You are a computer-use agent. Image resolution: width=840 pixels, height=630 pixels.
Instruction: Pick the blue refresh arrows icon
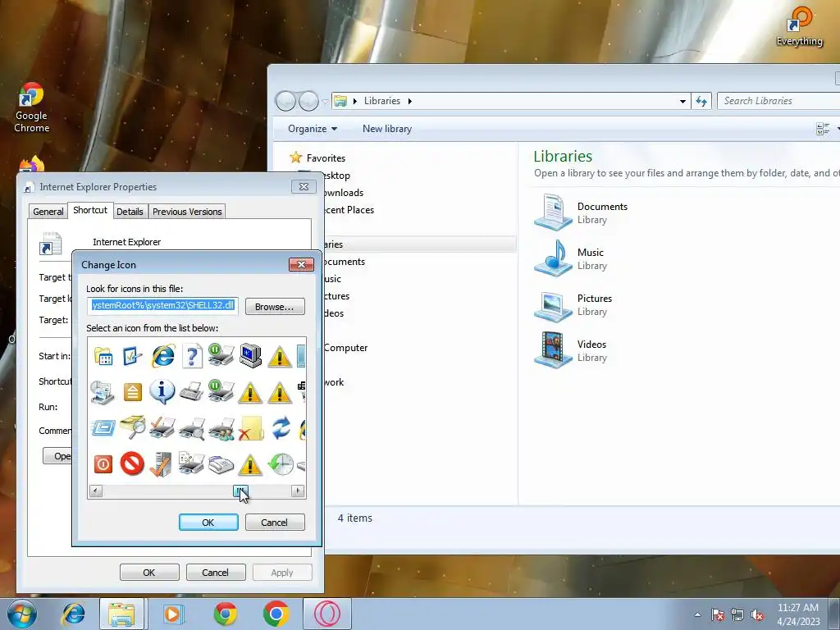[x=281, y=428]
